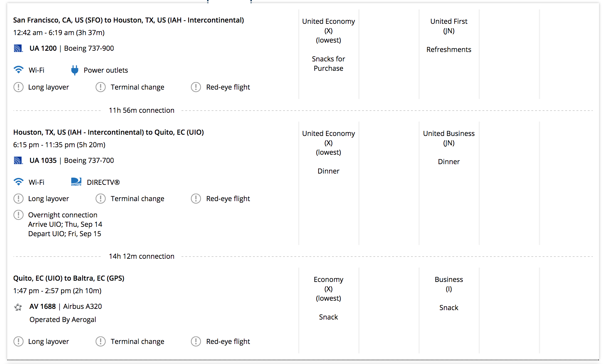The width and height of the screenshot is (605, 364).
Task: Click the UA 1200 flight number
Action: tap(43, 48)
